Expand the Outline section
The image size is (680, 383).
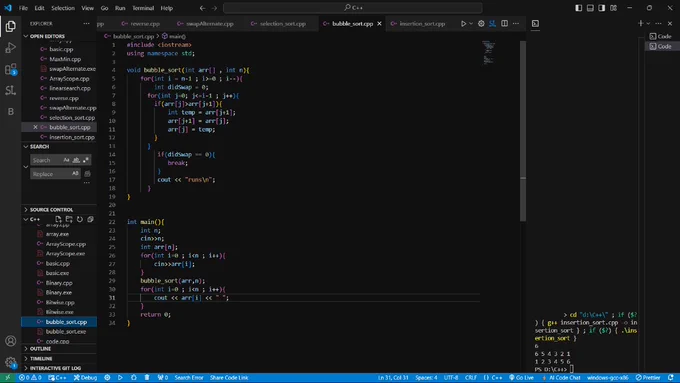(x=26, y=349)
